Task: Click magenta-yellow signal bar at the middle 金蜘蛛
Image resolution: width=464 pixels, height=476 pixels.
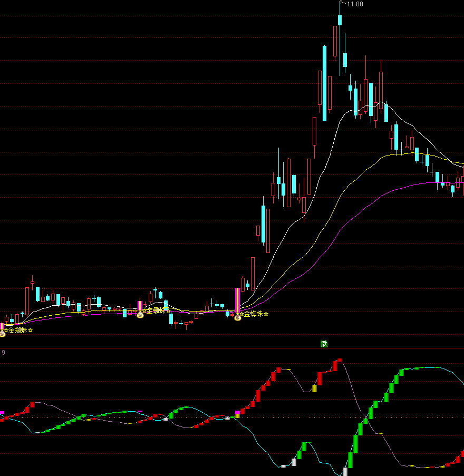Action: pos(140,306)
